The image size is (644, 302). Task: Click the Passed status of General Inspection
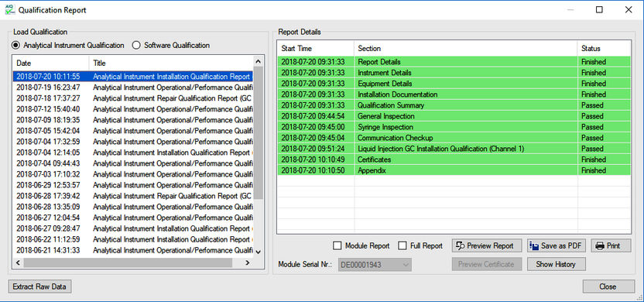pos(592,116)
